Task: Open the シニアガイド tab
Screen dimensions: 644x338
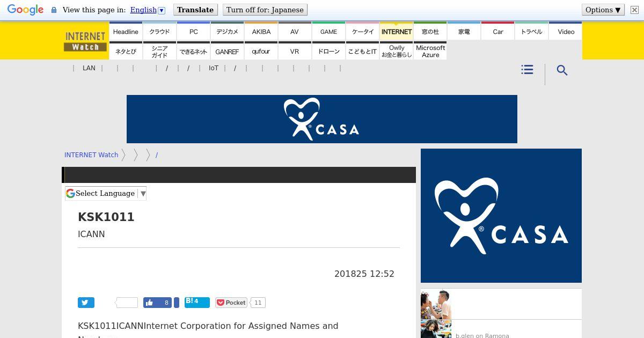Action: [x=159, y=50]
